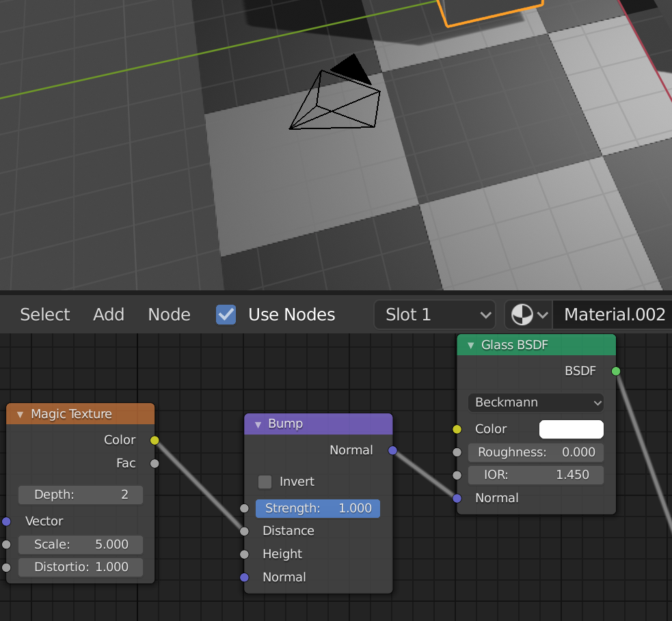Click the Magic Texture Fac output socket
Viewport: 672px width, 621px height.
pos(154,463)
